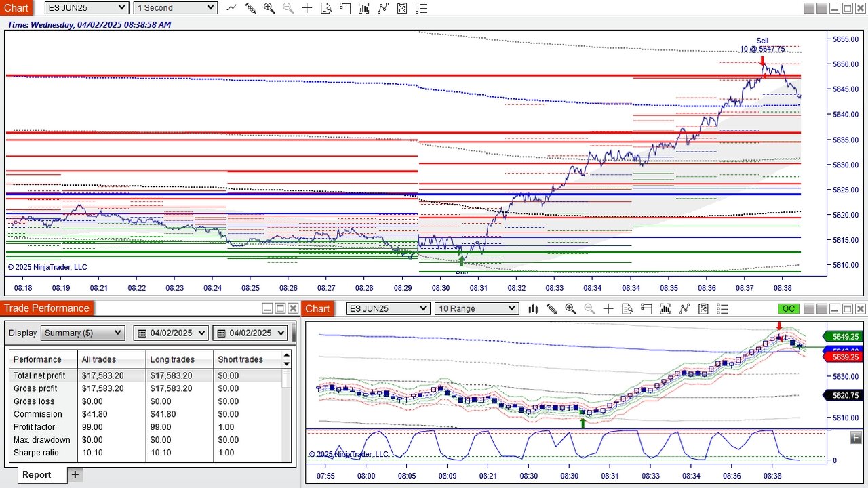Select the Total net profit row label
This screenshot has height=488, width=868.
pyautogui.click(x=39, y=375)
